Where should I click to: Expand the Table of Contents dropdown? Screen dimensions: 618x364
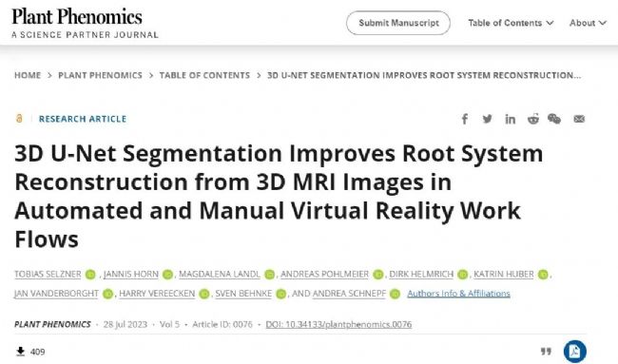click(511, 23)
